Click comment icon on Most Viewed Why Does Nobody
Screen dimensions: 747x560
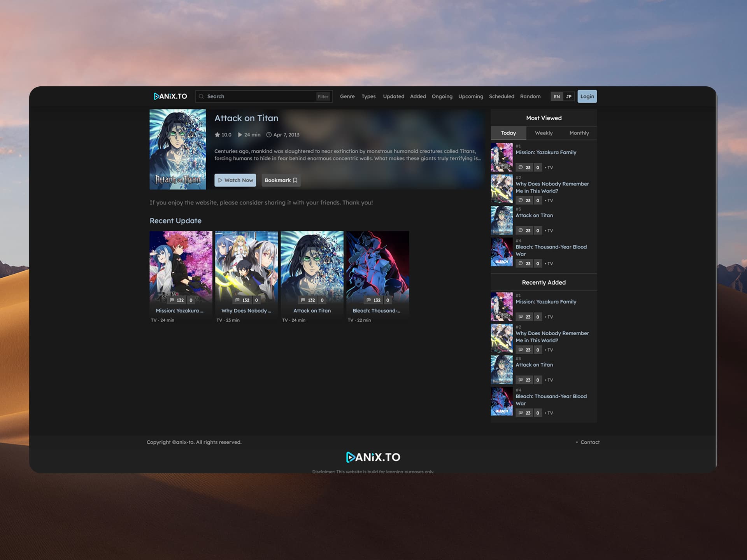click(x=521, y=200)
